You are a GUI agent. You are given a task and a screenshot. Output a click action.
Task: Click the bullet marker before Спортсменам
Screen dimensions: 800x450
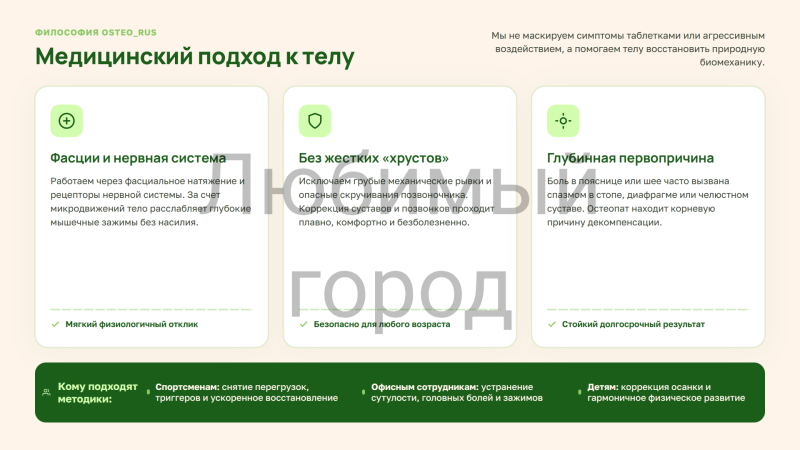click(148, 392)
